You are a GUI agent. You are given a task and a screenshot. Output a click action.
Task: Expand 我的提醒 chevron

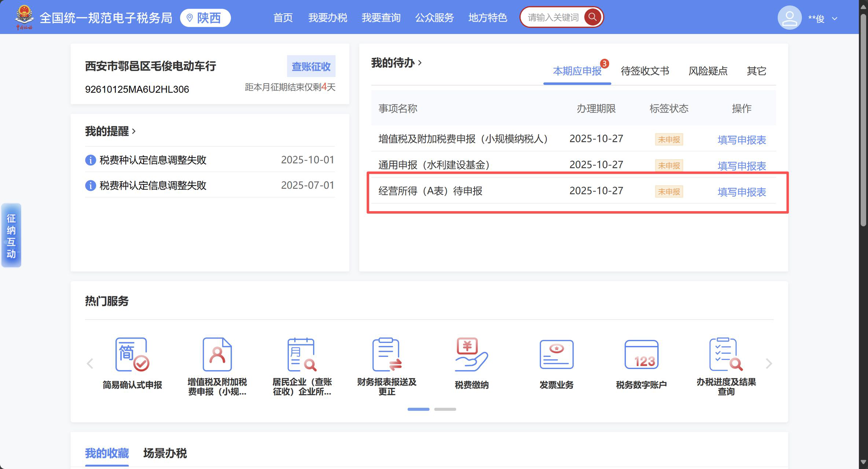pos(134,131)
